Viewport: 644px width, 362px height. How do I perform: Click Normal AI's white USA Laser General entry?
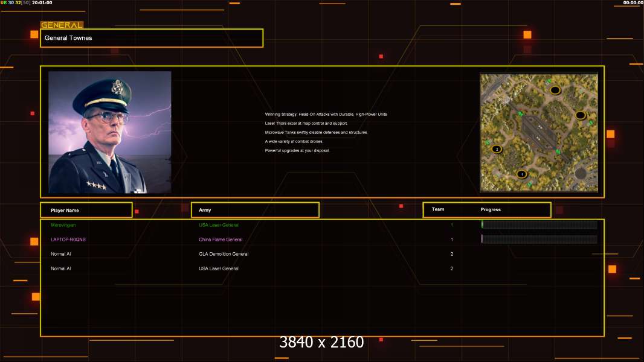(x=219, y=268)
